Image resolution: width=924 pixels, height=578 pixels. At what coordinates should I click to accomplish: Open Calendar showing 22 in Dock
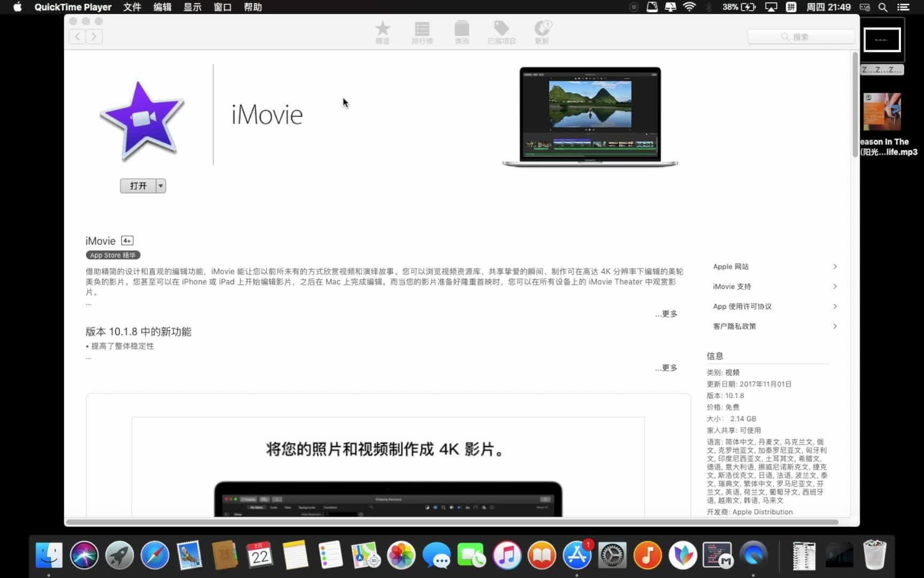pos(260,555)
